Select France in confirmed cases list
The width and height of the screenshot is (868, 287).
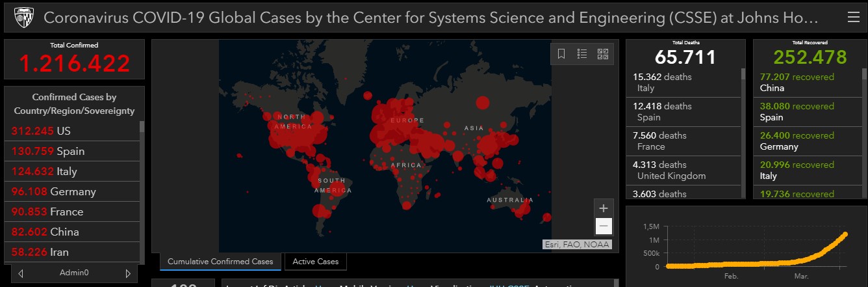click(x=71, y=212)
